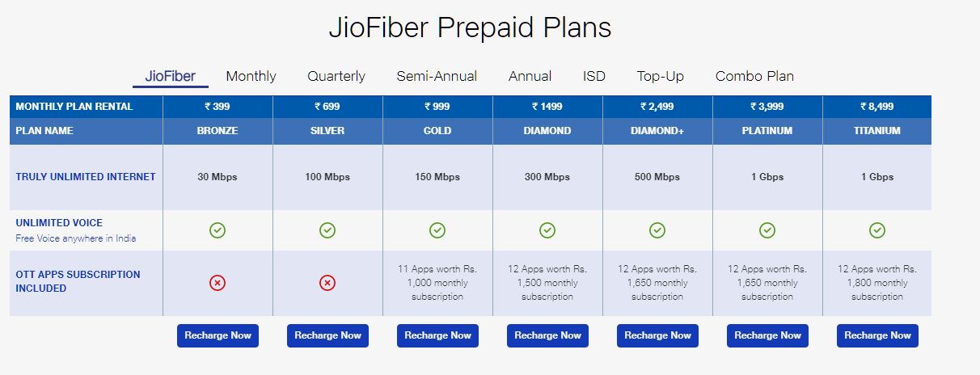Recharge the Titanium ₹8,499 plan
The width and height of the screenshot is (980, 375).
pos(877,335)
